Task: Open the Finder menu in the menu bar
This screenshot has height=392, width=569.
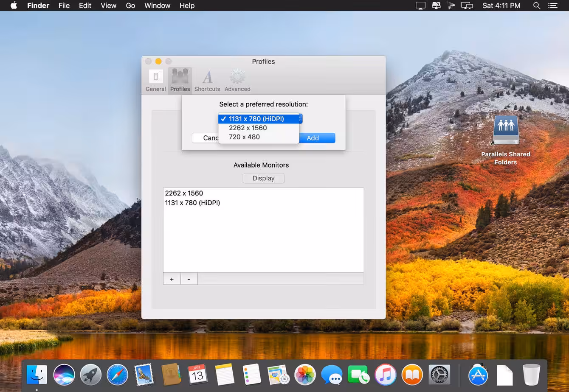Action: [x=38, y=6]
